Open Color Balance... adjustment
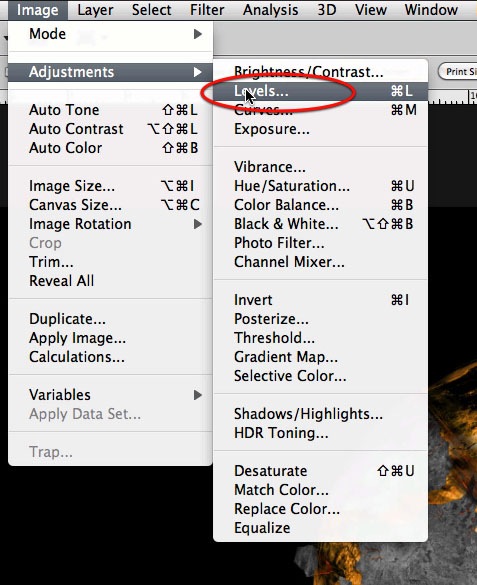This screenshot has width=477, height=585. coord(320,205)
